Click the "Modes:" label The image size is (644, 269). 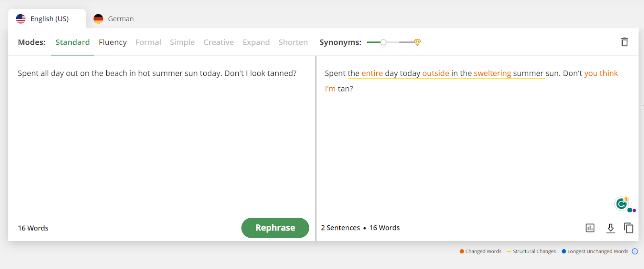(x=32, y=42)
